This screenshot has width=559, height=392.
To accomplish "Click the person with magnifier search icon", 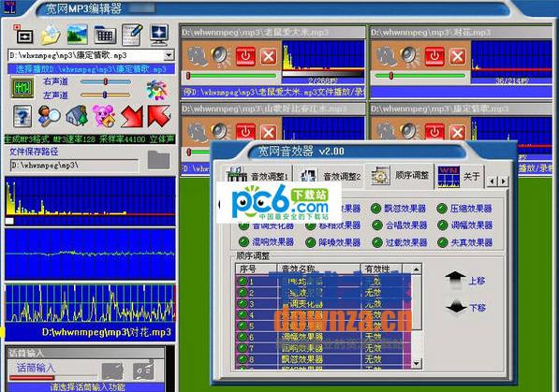I will pos(50,116).
